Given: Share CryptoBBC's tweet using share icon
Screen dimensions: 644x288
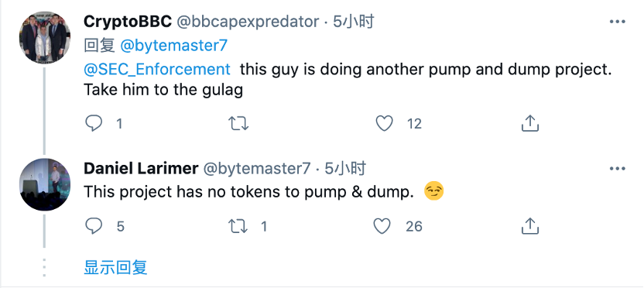Looking at the screenshot, I should pos(529,123).
